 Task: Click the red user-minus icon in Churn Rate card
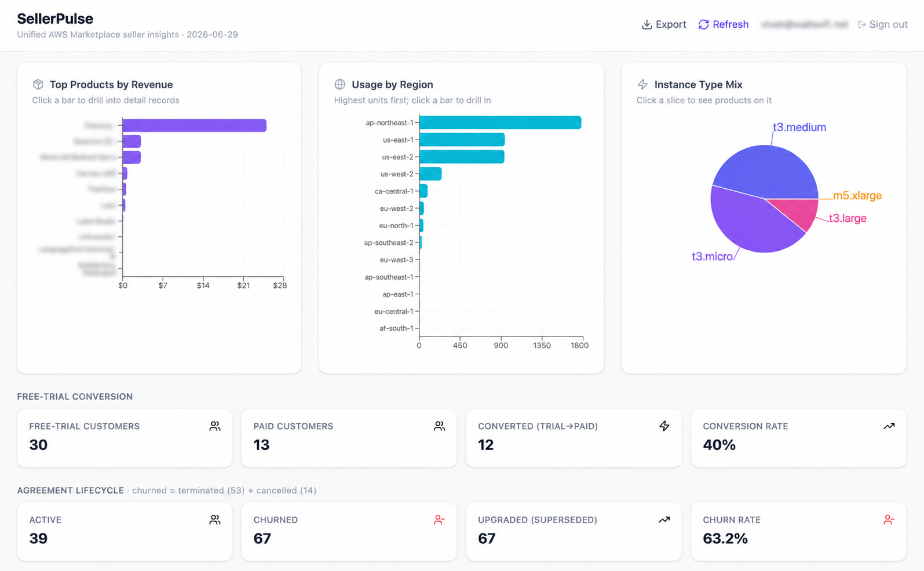point(889,520)
